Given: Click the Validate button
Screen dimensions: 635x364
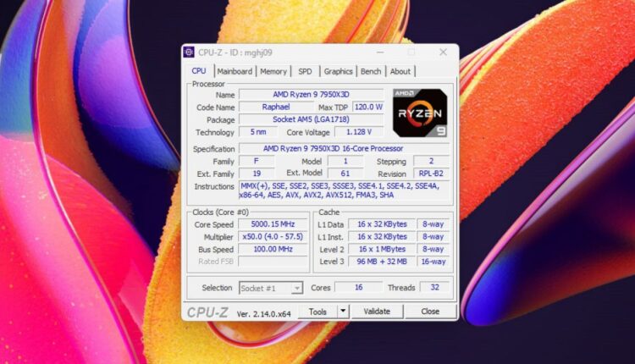Looking at the screenshot, I should [x=377, y=312].
